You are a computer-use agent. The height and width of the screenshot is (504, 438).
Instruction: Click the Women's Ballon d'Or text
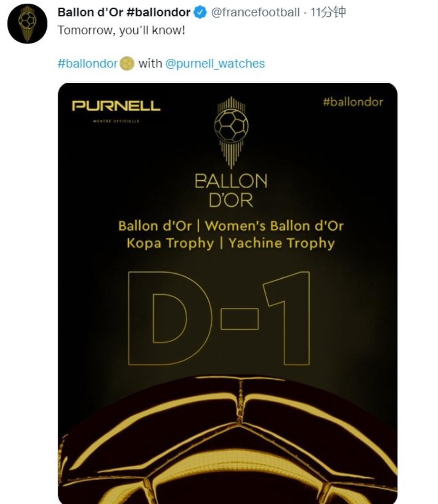pyautogui.click(x=274, y=225)
